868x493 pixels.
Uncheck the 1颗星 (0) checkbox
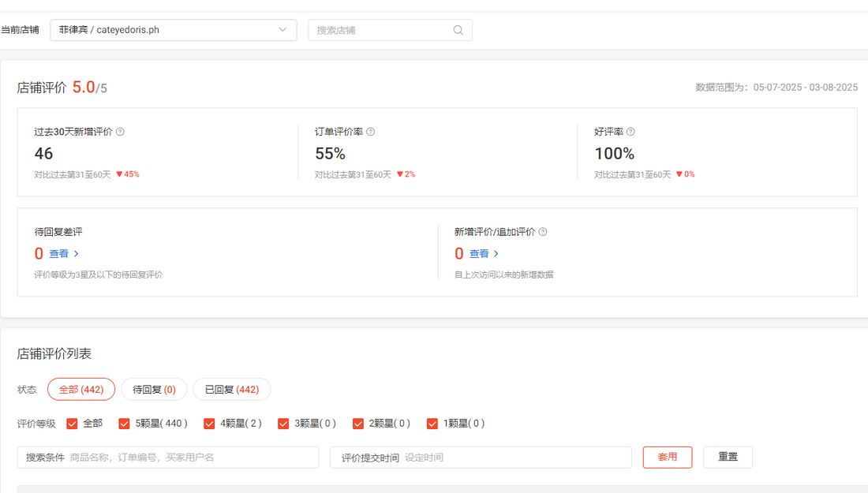(432, 424)
